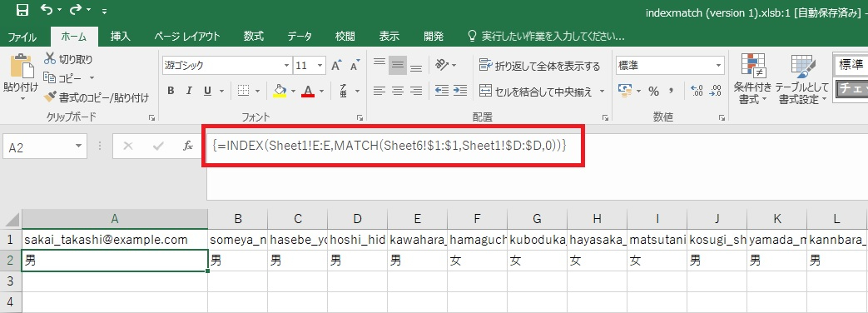
Task: Expand borders dropdown arrow
Action: point(256,91)
